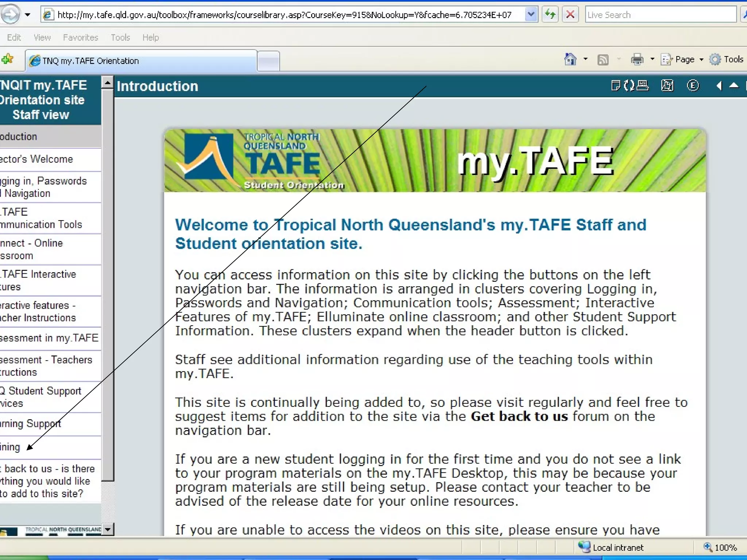The image size is (747, 560).
Task: Click the printer icon in the Introduction header
Action: pyautogui.click(x=643, y=86)
